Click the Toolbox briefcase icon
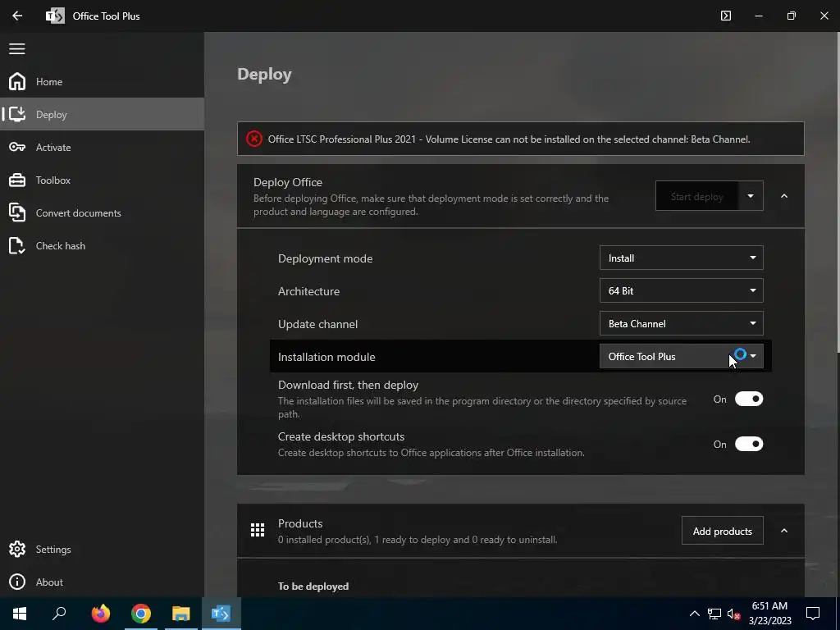 (x=17, y=180)
